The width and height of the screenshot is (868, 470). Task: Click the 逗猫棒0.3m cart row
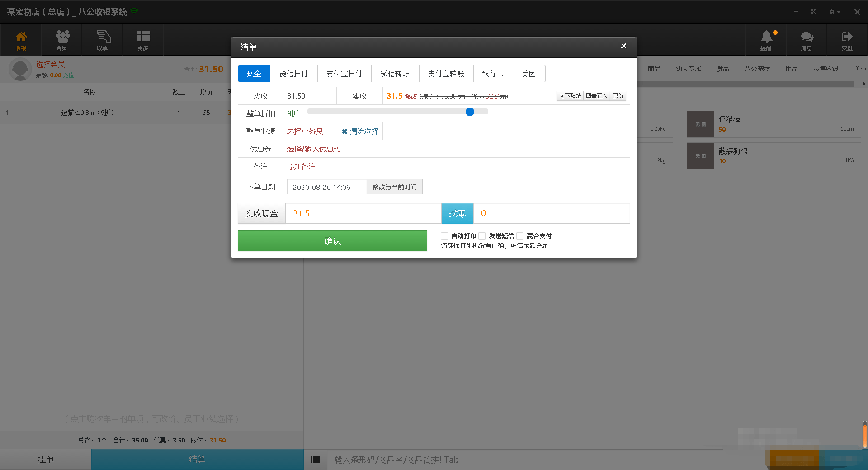(x=116, y=113)
